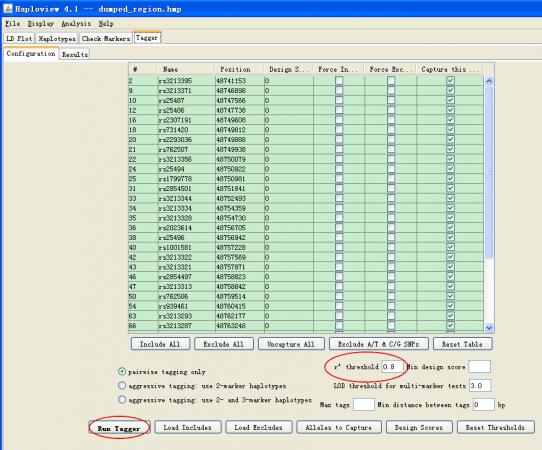
Task: Click the Force In... column header
Action: [x=338, y=69]
